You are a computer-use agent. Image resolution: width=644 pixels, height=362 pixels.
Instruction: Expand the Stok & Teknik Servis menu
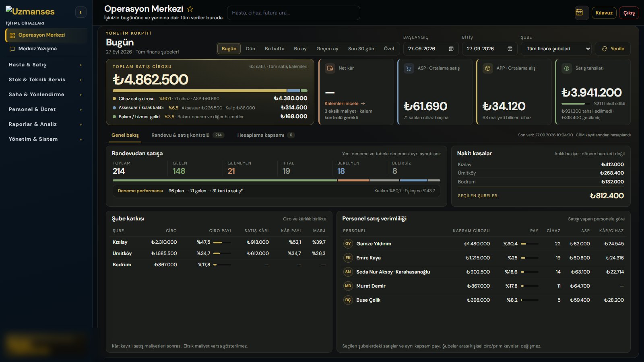(45, 80)
